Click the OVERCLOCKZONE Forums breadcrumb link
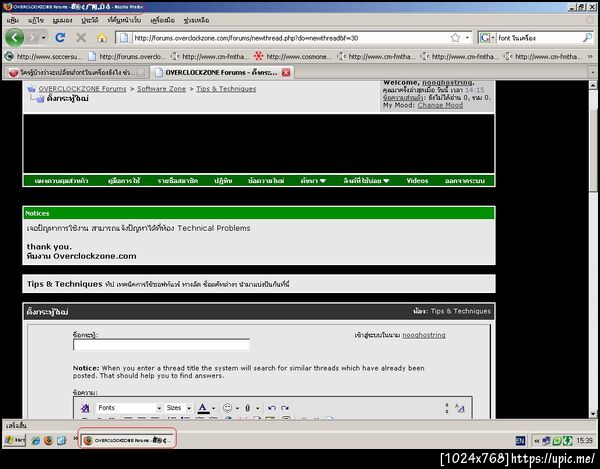The width and height of the screenshot is (600, 469). 82,89
